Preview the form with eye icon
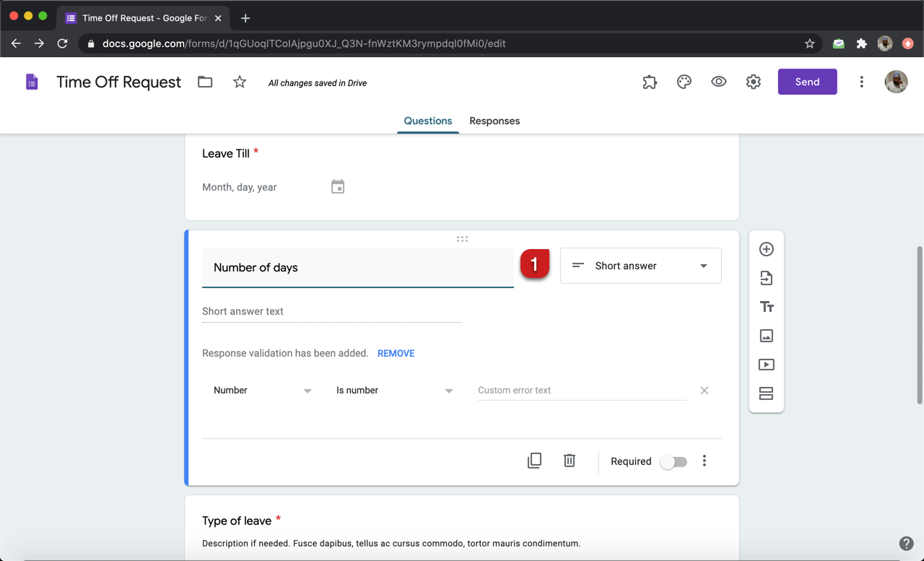 [718, 82]
